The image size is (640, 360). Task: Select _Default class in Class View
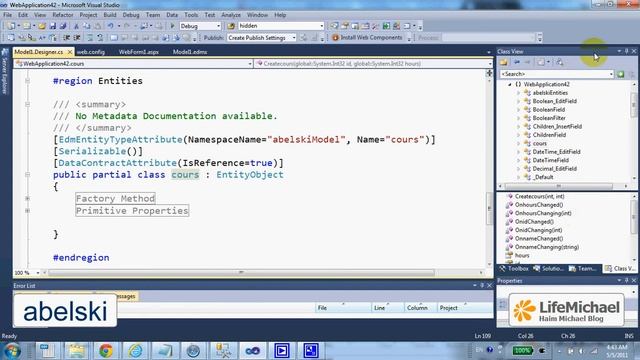click(x=544, y=178)
